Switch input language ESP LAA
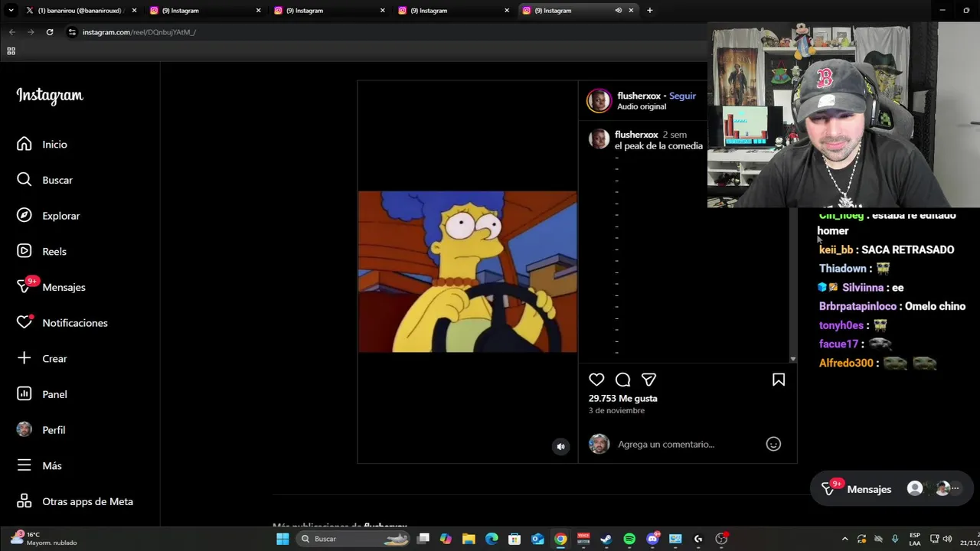 pyautogui.click(x=915, y=539)
